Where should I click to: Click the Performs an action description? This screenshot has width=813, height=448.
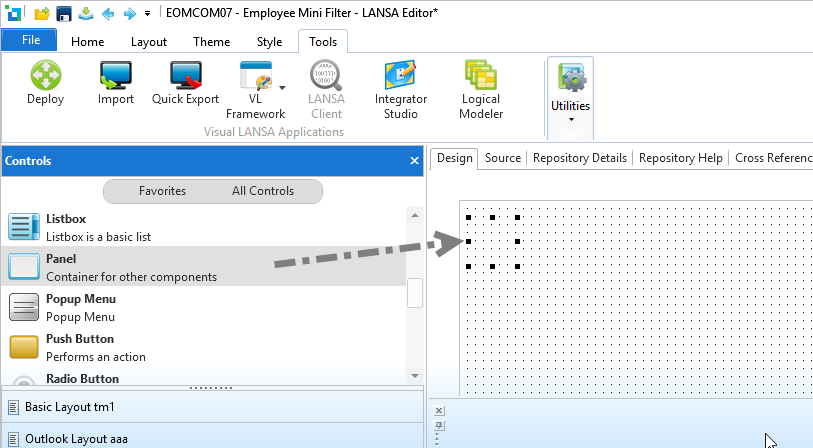96,357
